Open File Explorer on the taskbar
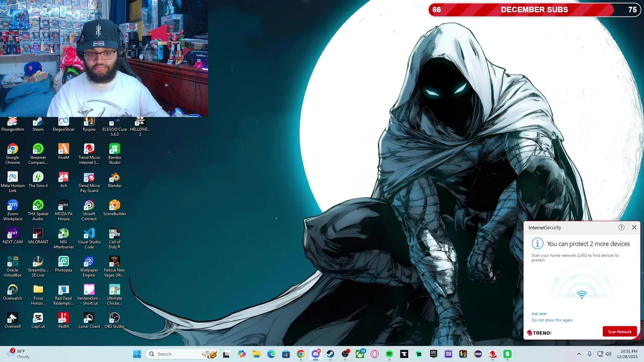This screenshot has width=644, height=362. pyautogui.click(x=257, y=354)
